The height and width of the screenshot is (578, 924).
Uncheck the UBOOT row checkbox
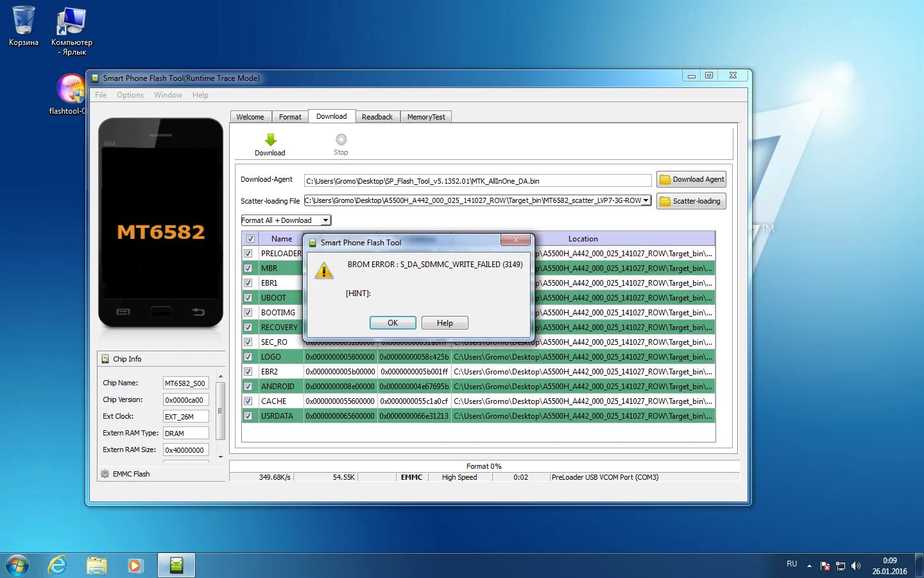tap(248, 298)
